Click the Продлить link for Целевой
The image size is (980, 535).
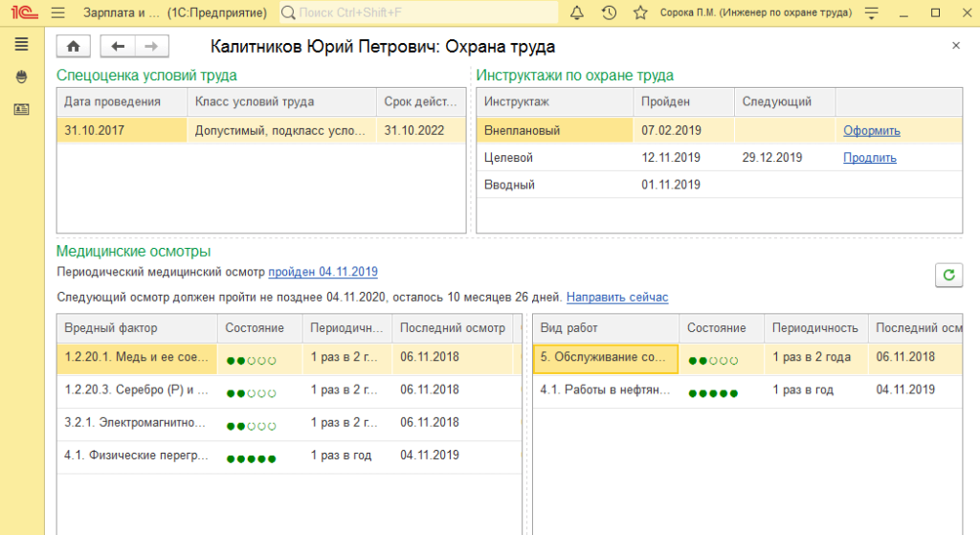tap(869, 158)
